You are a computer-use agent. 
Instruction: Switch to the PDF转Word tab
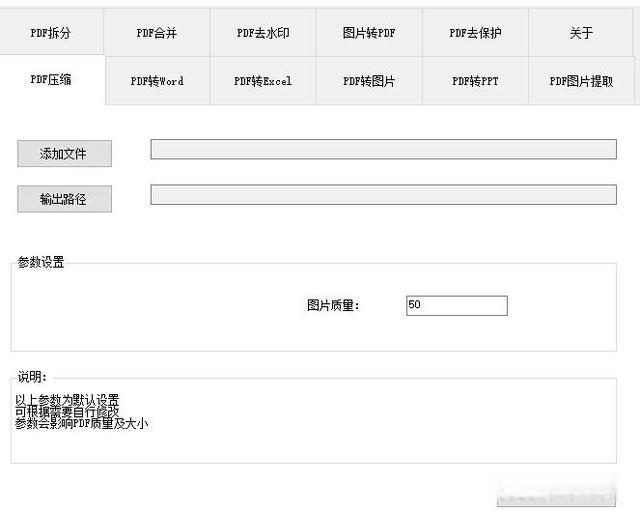[157, 81]
